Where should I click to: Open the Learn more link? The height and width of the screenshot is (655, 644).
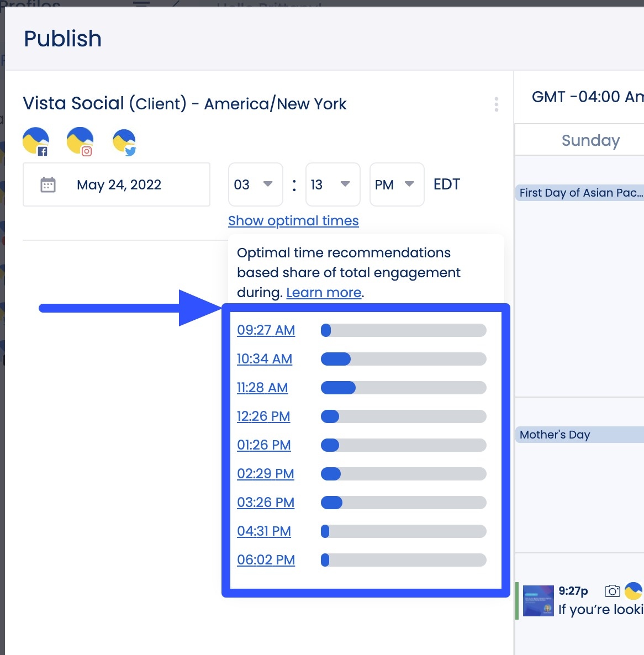323,292
